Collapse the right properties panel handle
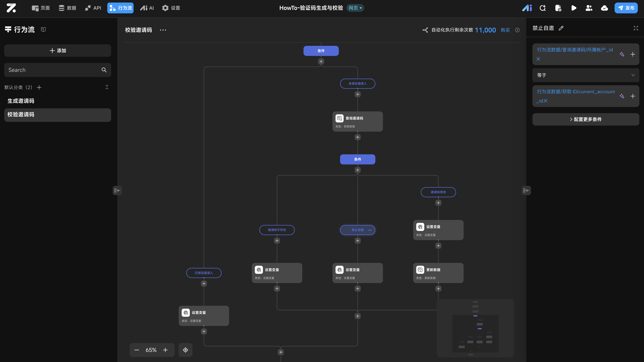Image resolution: width=644 pixels, height=362 pixels. coord(526,190)
